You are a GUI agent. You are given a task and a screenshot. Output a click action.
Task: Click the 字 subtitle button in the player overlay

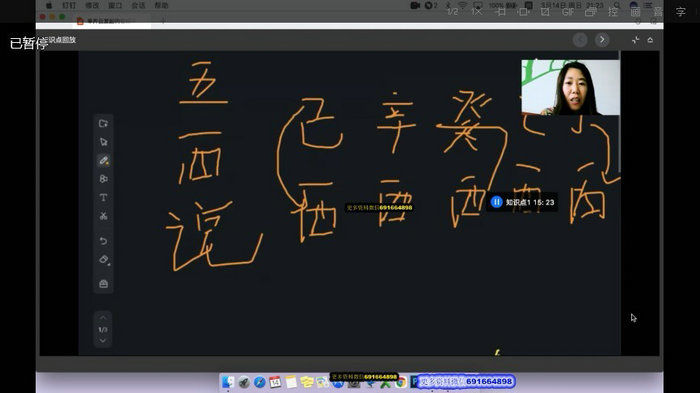point(680,12)
